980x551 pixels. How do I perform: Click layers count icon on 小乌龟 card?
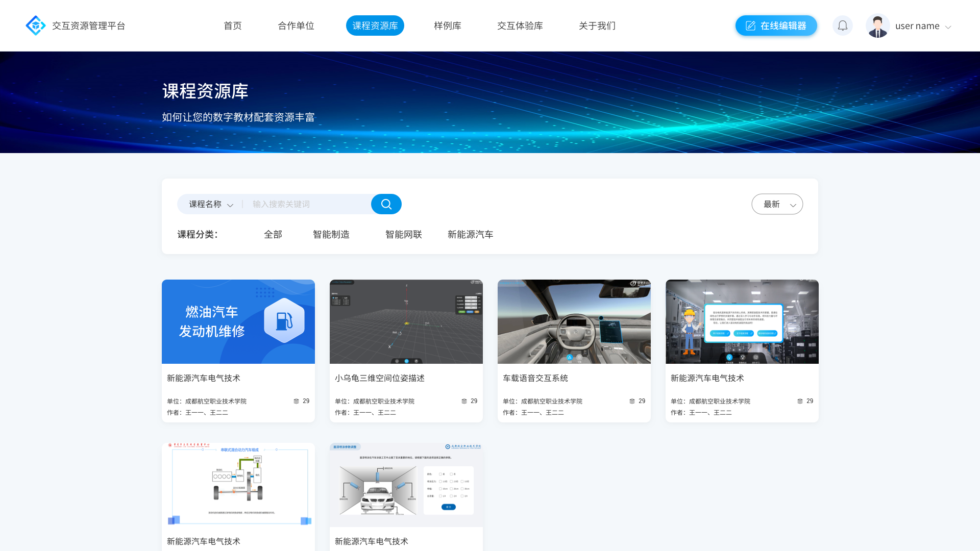464,402
